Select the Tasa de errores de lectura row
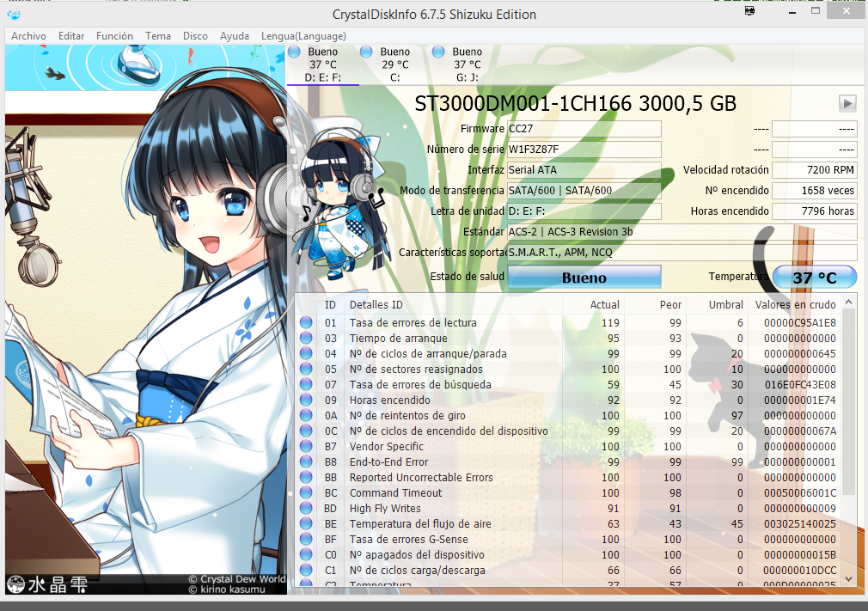Viewport: 868px width, 611px height. point(569,322)
